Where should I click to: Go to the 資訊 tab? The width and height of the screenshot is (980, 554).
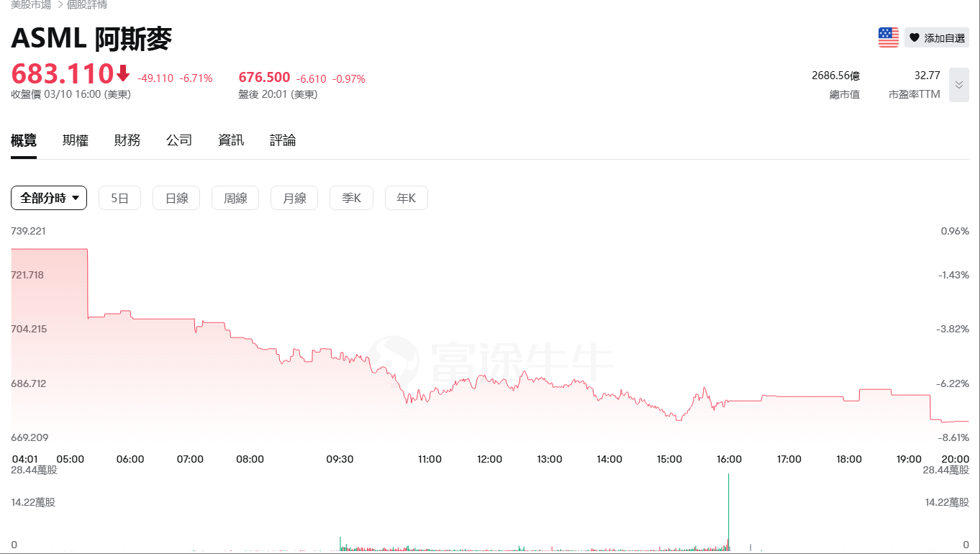(231, 140)
